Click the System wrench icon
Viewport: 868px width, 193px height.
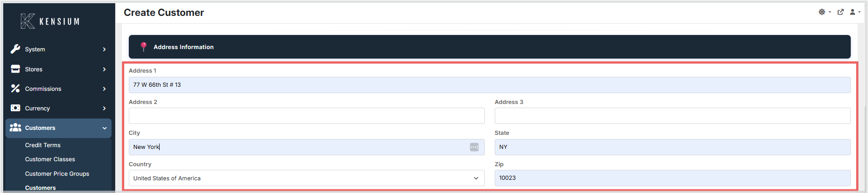tap(15, 49)
